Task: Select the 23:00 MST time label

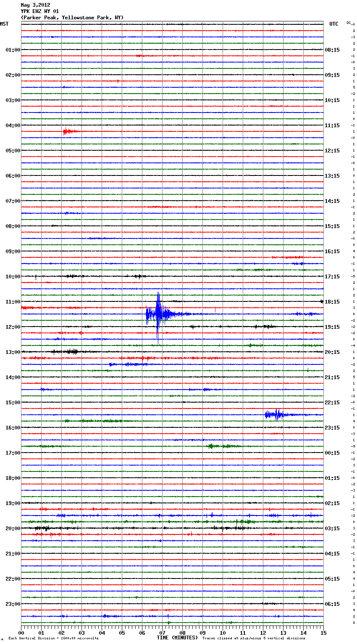Action: pos(13,604)
